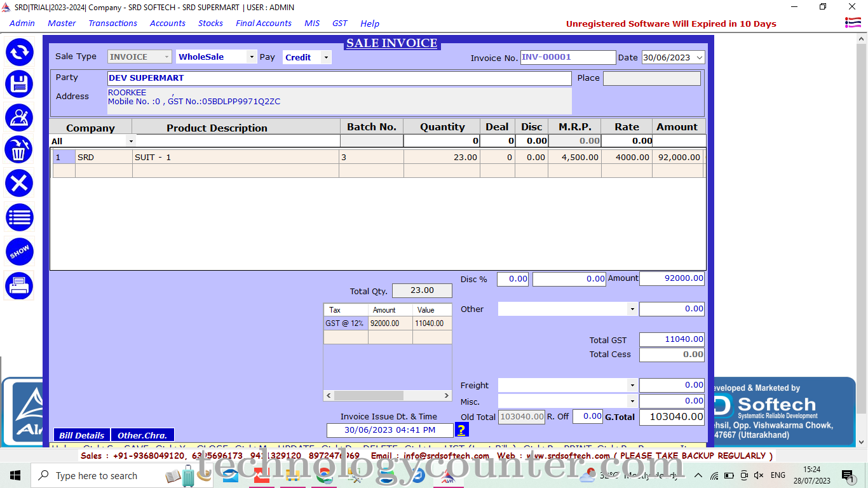The width and height of the screenshot is (868, 488).
Task: Click the network icon in system tray
Action: point(714,475)
